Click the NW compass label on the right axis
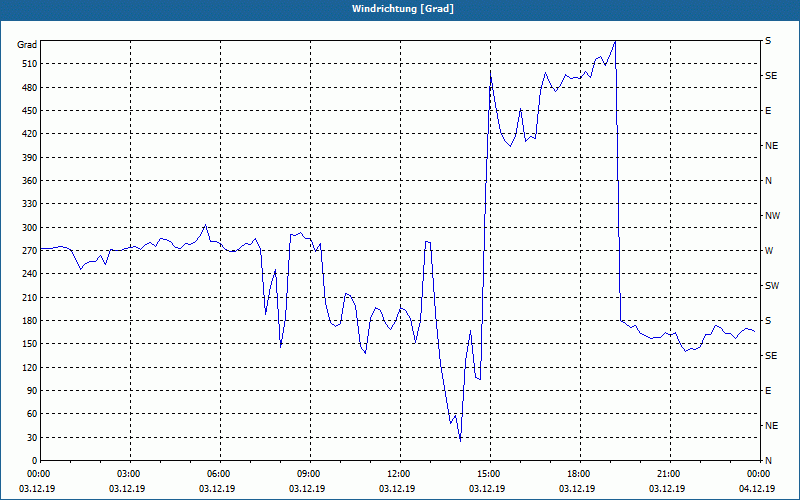 (x=772, y=216)
